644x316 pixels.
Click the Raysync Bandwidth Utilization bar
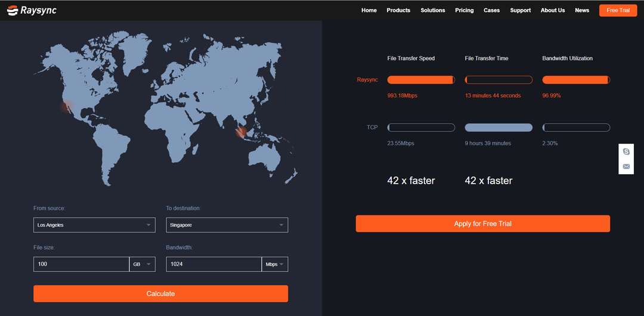pyautogui.click(x=576, y=80)
